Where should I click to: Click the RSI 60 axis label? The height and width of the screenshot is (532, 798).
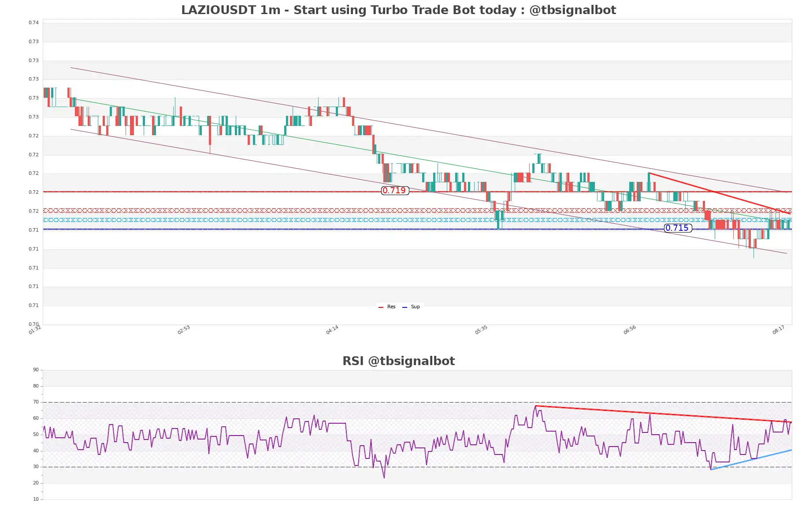pos(36,418)
